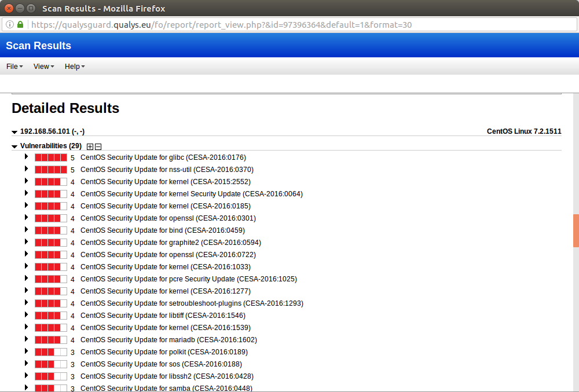Click severity 3 bar for sos
The height and width of the screenshot is (392, 579).
51,364
